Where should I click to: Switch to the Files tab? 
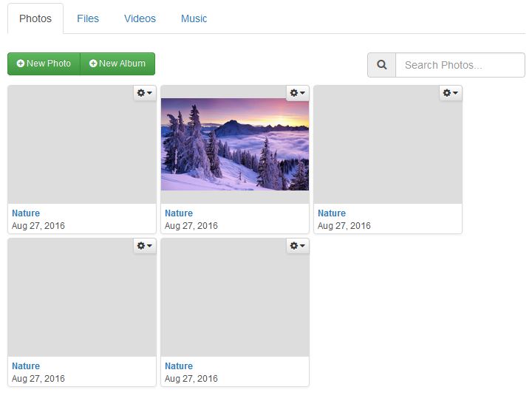(88, 18)
